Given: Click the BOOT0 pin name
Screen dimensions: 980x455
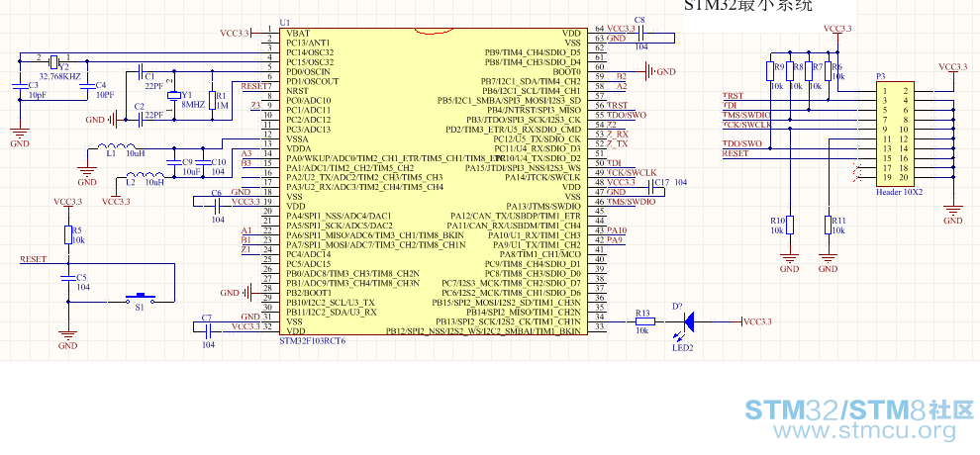Looking at the screenshot, I should pyautogui.click(x=566, y=71).
